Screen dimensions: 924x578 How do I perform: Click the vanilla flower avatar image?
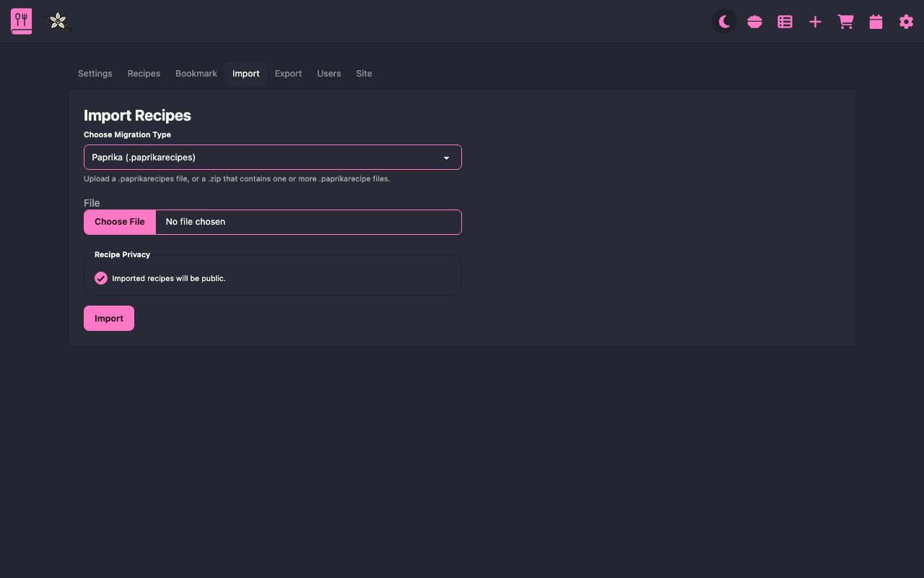click(58, 21)
